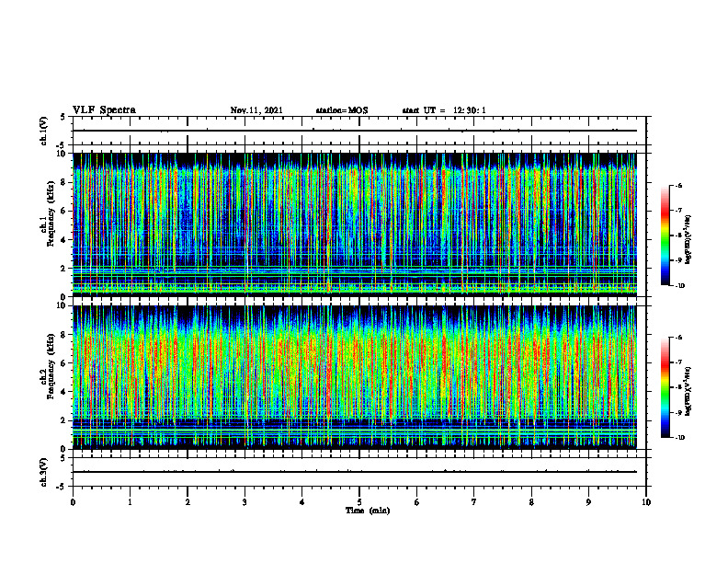Click the date text 'Nov.11, 2021'
728x563 pixels.
point(256,110)
